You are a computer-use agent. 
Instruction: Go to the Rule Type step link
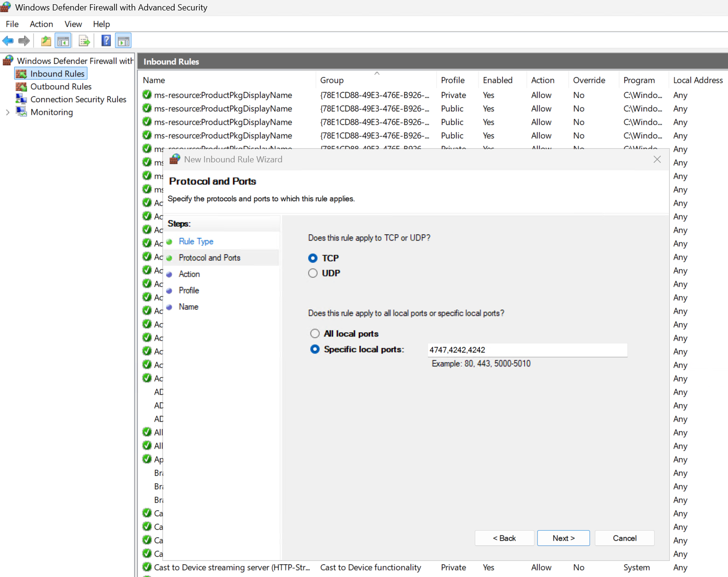point(196,241)
